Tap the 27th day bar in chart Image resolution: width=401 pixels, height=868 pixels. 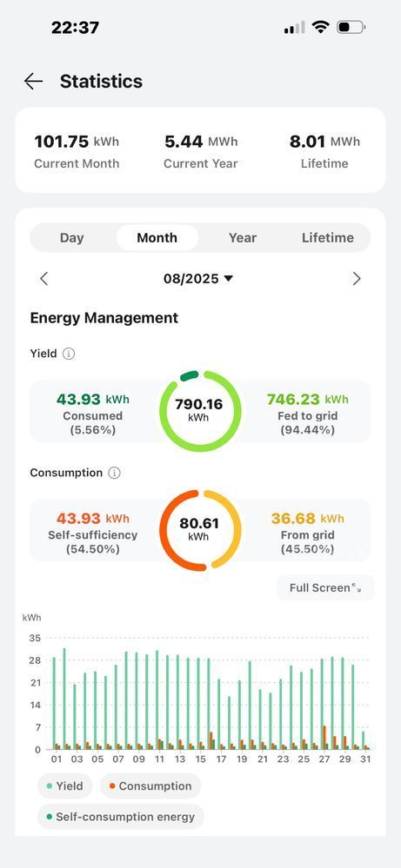(x=323, y=704)
